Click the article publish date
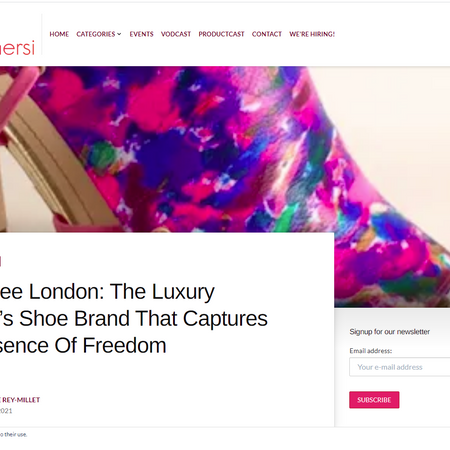This screenshot has width=450, height=450. point(6,411)
